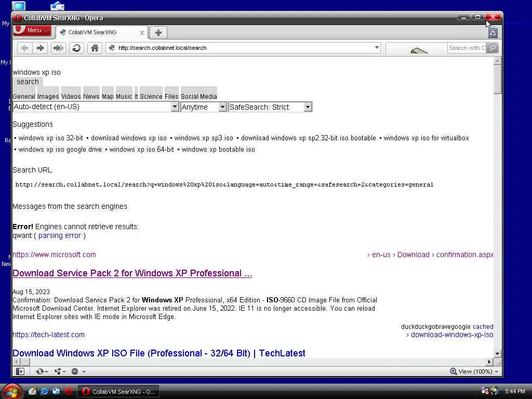
Task: Open the SafeSearch: Strict dropdown
Action: (x=270, y=107)
